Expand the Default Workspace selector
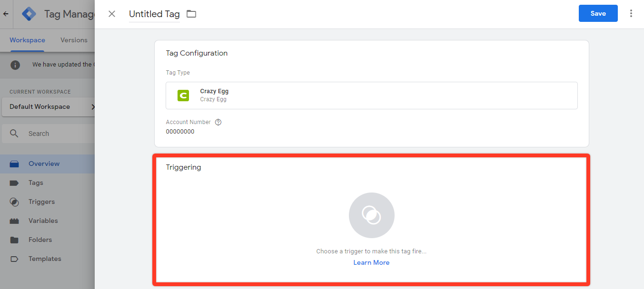 pos(49,107)
